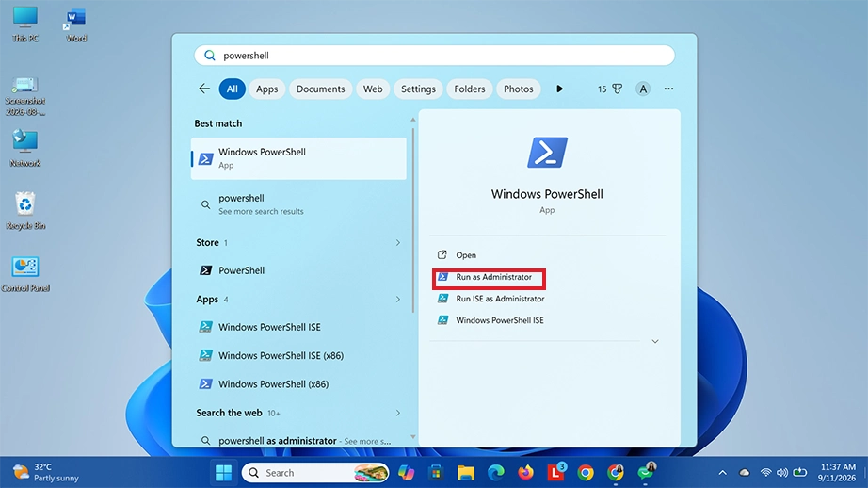Viewport: 868px width, 488px height.
Task: Open PowerShell store result
Action: (298, 270)
